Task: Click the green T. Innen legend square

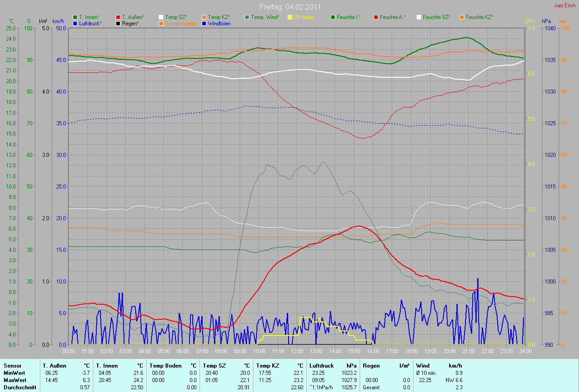Action: [x=75, y=17]
